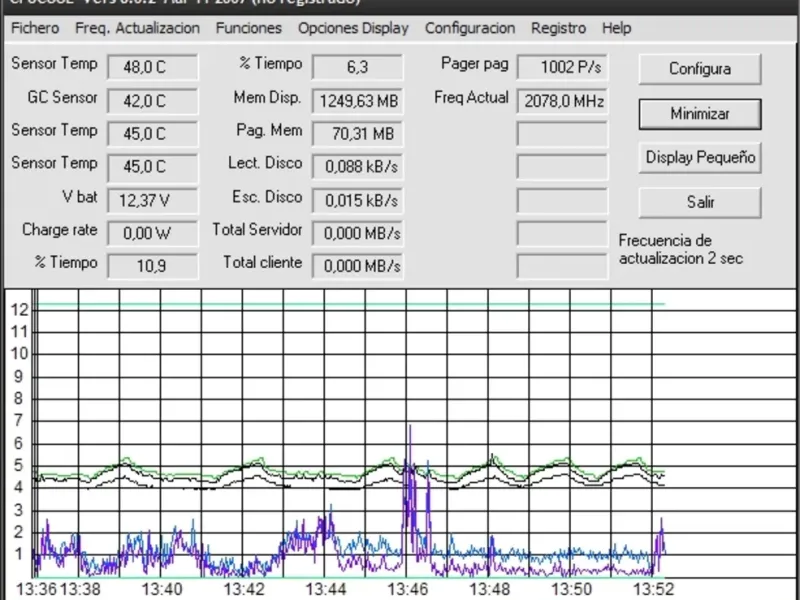Click the 13:46 time label on graph axis
Viewport: 800px width, 600px height.
(408, 590)
